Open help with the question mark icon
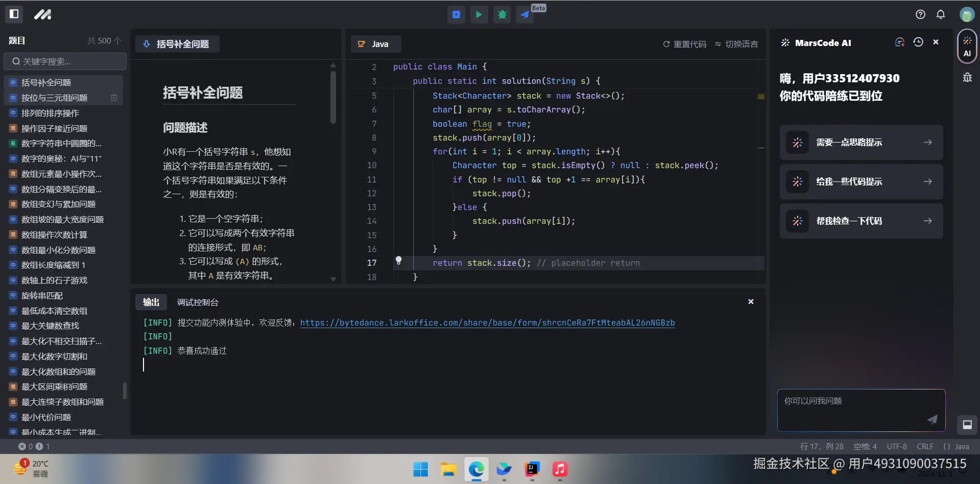The image size is (980, 484). coord(920,14)
